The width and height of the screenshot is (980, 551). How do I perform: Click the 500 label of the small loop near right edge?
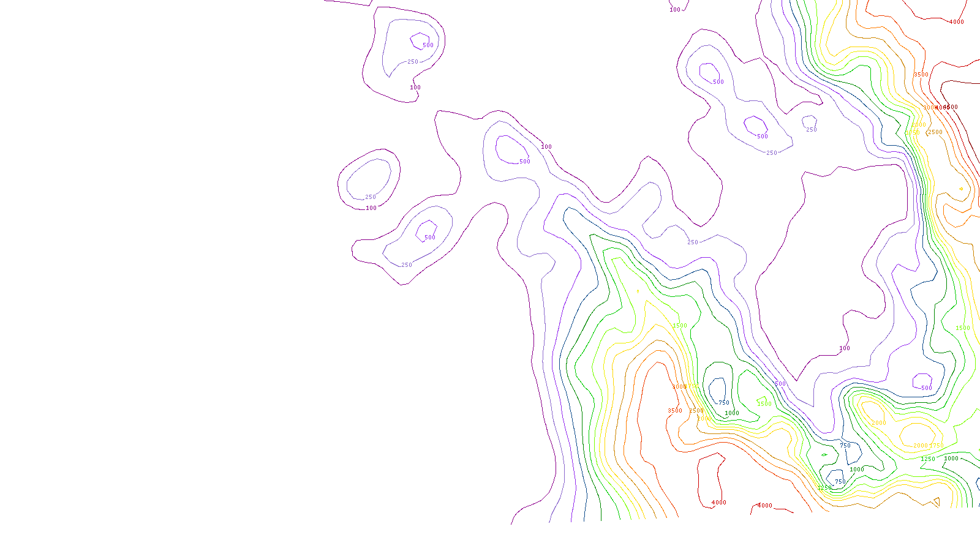click(926, 388)
